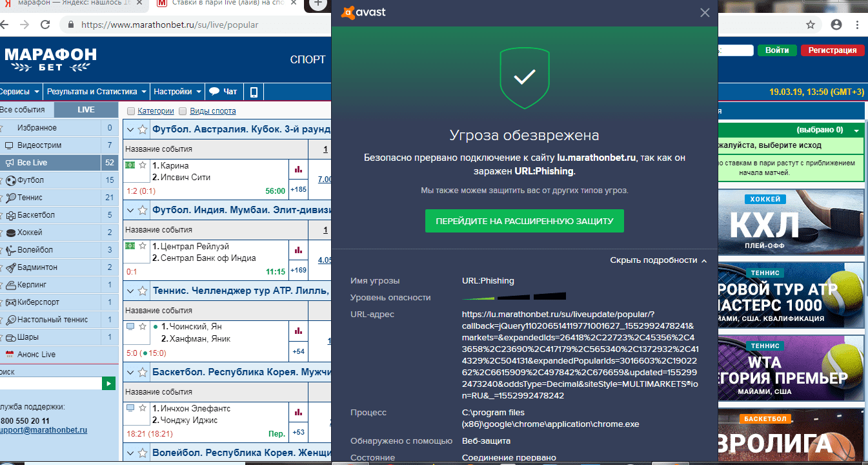Bookmark this page with star icon
868x465 pixels.
(x=811, y=25)
